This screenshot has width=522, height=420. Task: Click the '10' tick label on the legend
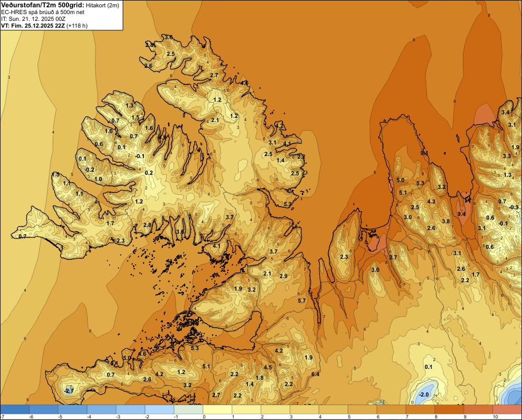click(x=495, y=417)
